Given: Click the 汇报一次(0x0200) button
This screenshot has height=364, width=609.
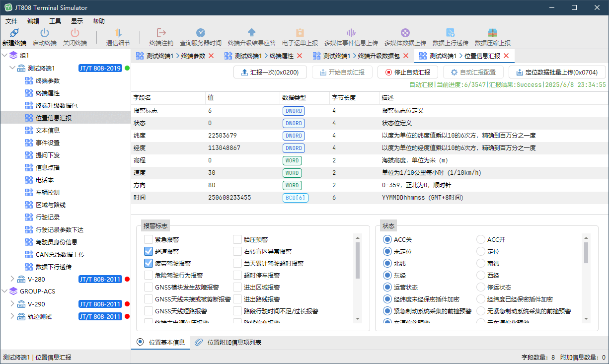Looking at the screenshot, I should point(270,72).
